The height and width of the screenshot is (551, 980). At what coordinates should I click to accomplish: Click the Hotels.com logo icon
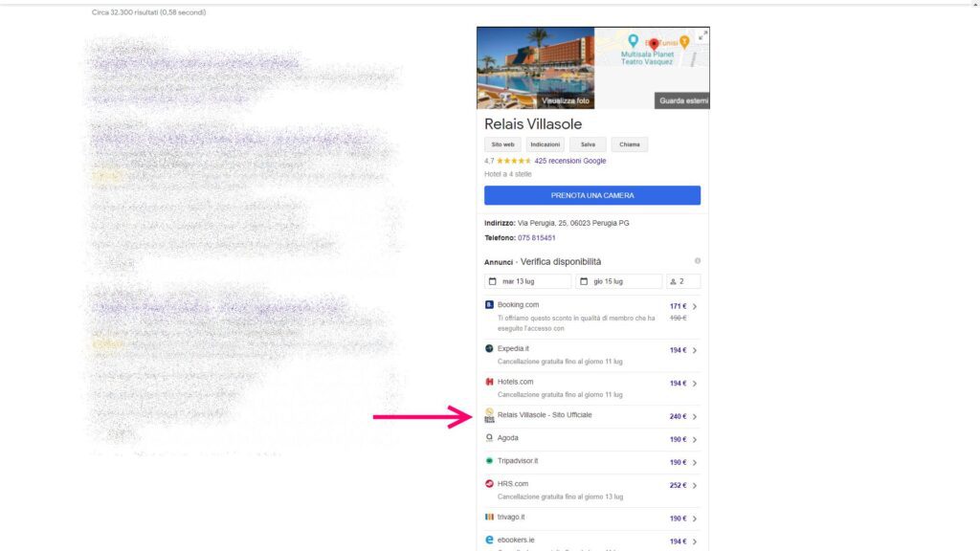point(489,382)
